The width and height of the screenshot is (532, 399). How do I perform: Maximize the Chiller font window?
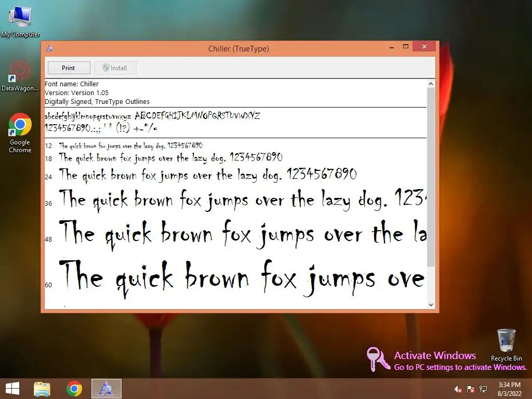pyautogui.click(x=405, y=46)
